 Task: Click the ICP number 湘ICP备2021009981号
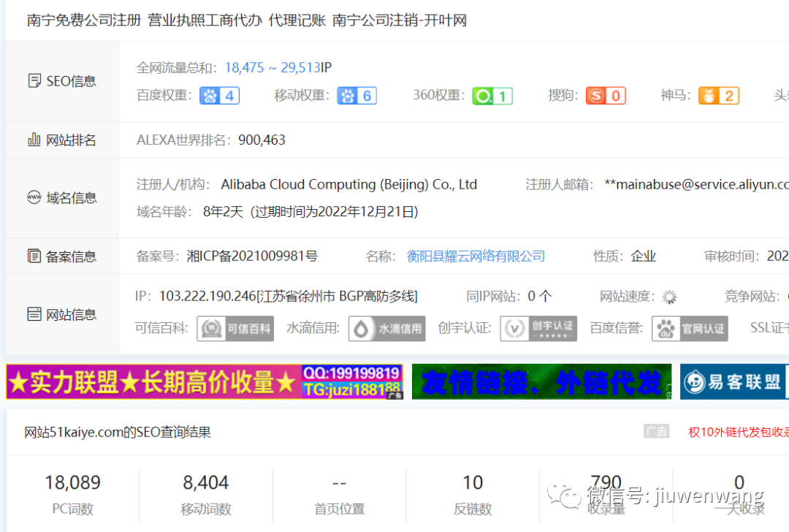[x=252, y=256]
